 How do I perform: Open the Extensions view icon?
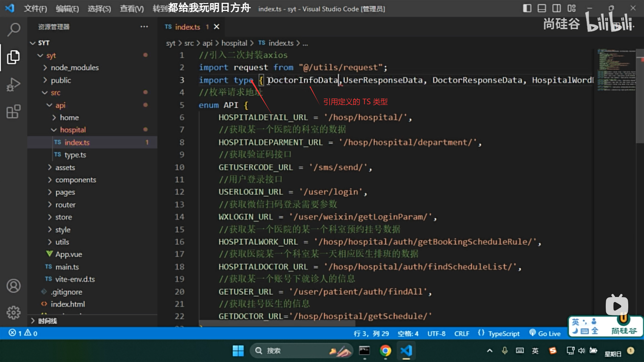point(13,112)
